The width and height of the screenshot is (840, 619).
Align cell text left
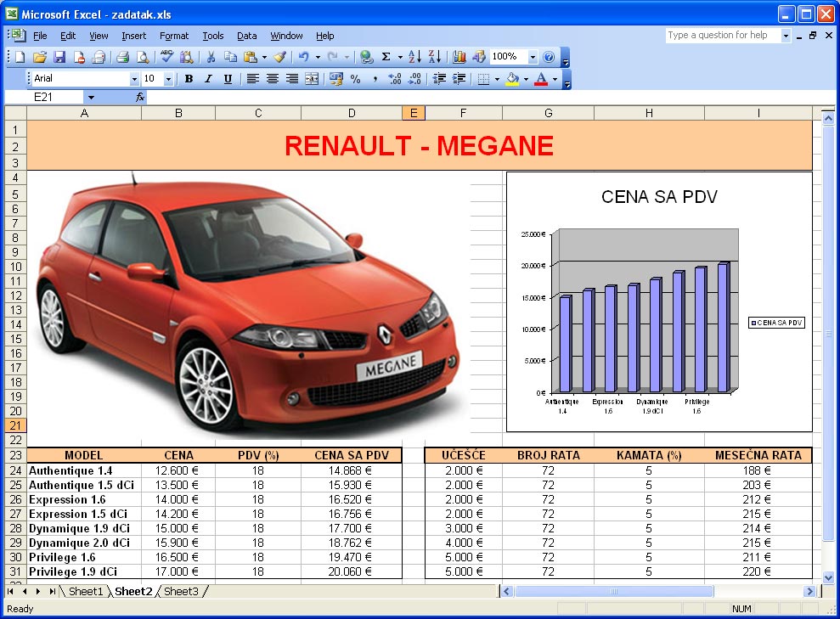tap(253, 79)
